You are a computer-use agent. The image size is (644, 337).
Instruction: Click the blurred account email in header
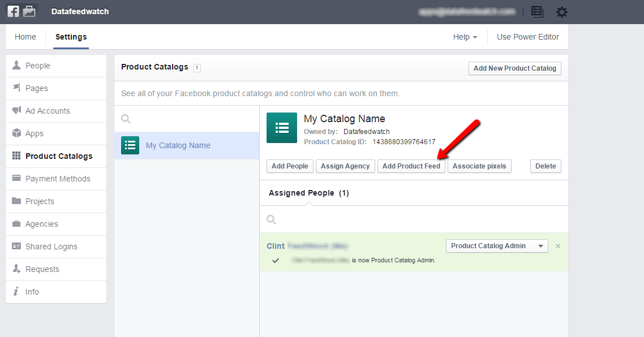pos(467,11)
